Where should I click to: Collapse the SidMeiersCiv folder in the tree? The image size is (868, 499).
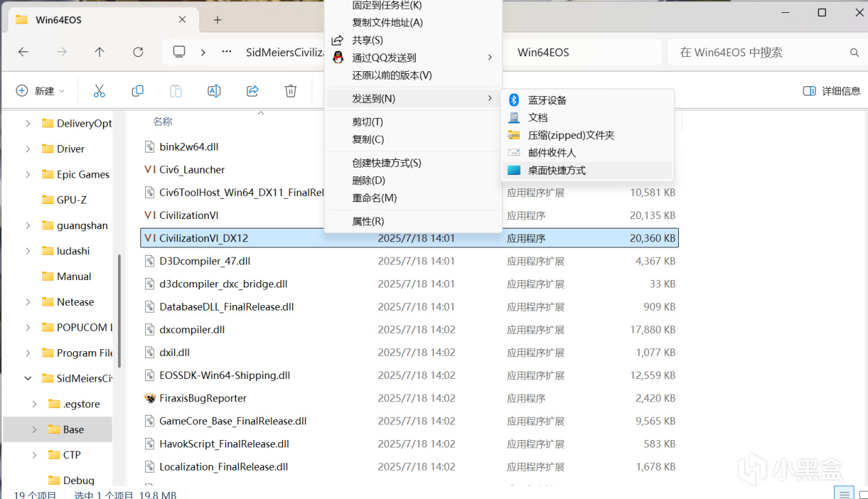click(28, 378)
